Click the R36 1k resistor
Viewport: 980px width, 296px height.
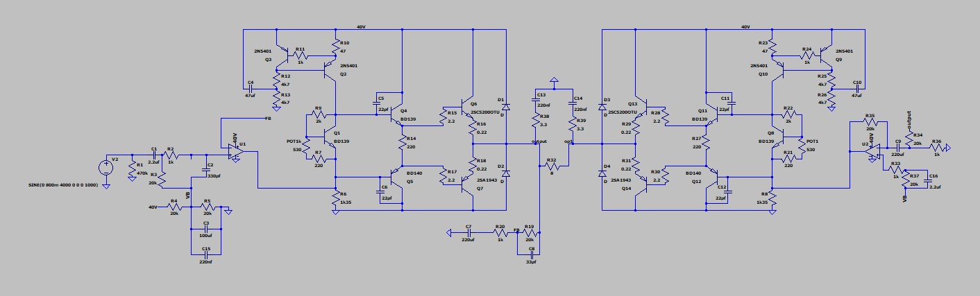(x=936, y=147)
